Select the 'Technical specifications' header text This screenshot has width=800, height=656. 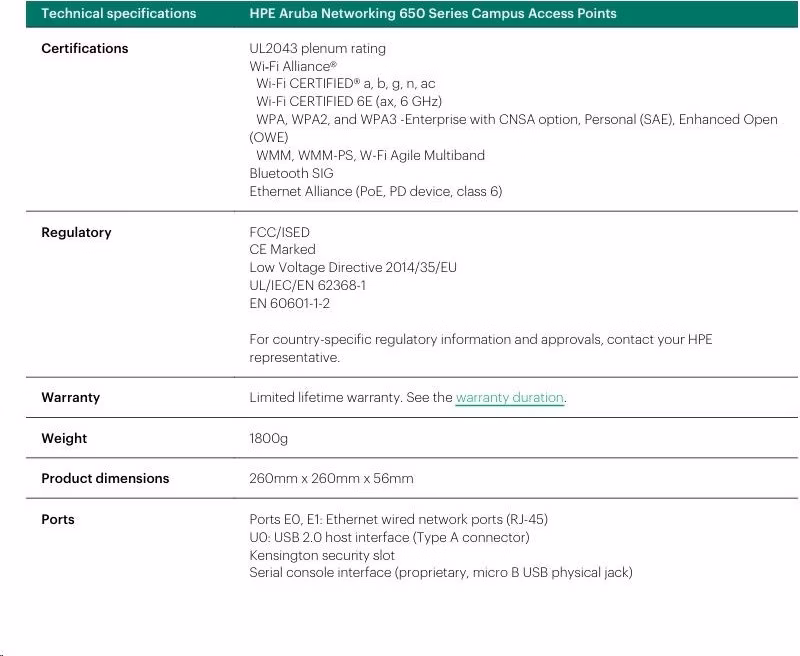tap(118, 13)
